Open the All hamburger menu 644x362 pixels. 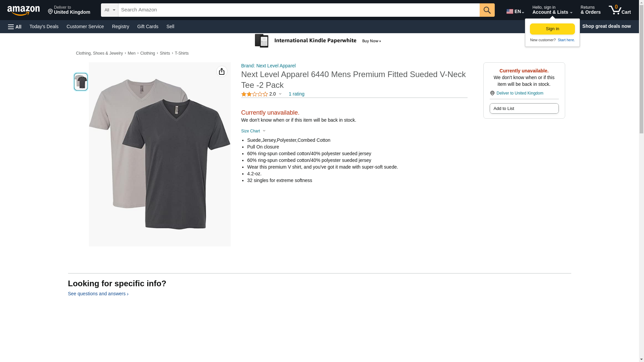coord(15,26)
